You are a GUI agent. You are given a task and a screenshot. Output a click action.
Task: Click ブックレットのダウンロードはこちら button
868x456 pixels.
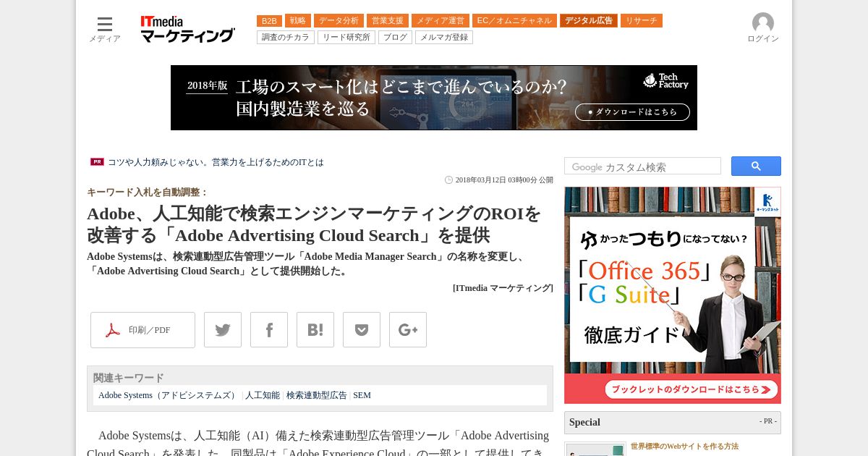pos(692,389)
